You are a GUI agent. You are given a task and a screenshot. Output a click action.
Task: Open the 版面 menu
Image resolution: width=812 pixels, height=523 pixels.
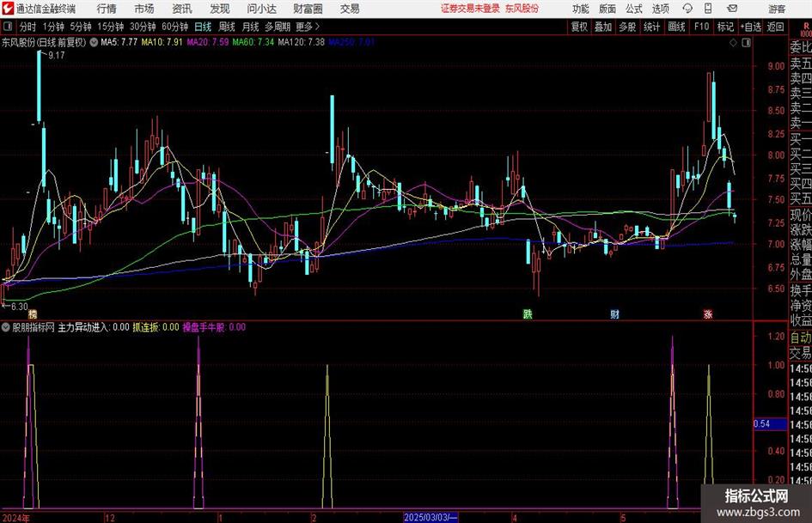tap(607, 9)
